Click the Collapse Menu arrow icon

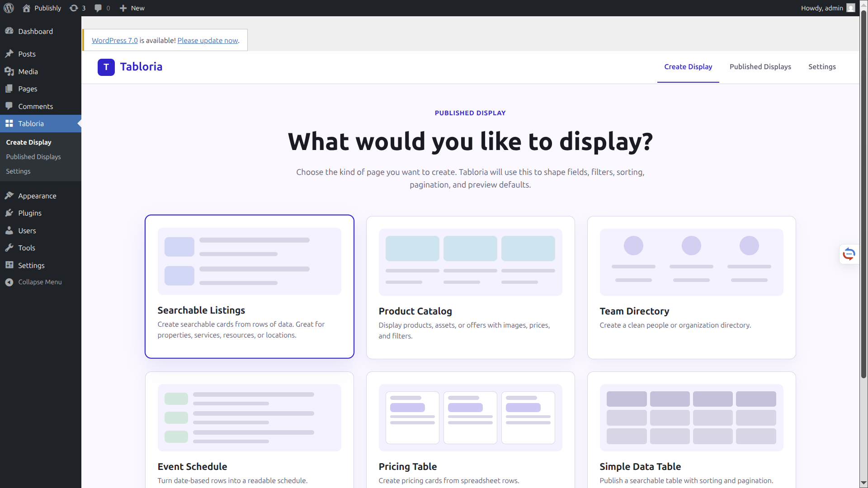pos(9,282)
